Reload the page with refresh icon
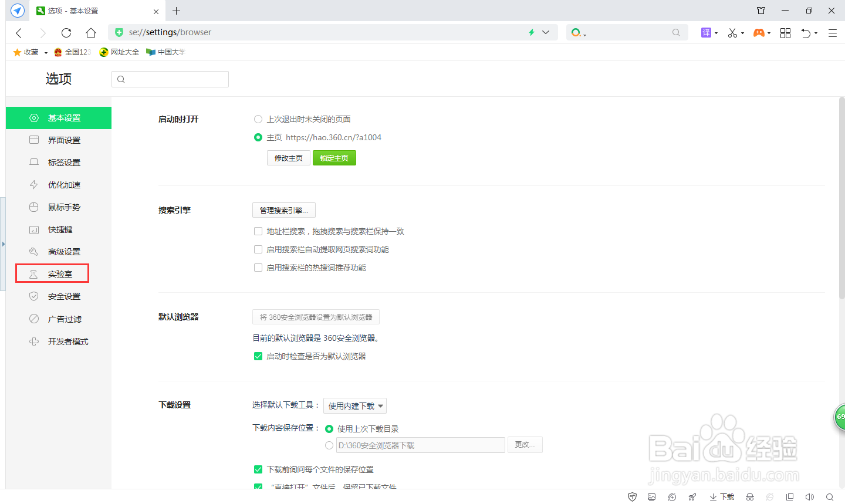This screenshot has height=504, width=845. tap(66, 33)
